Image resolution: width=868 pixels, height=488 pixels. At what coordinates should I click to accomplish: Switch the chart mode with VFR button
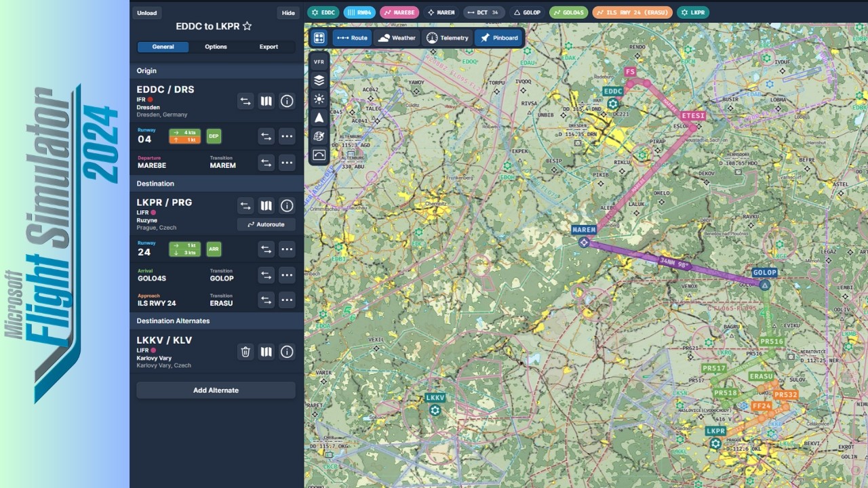click(x=319, y=62)
